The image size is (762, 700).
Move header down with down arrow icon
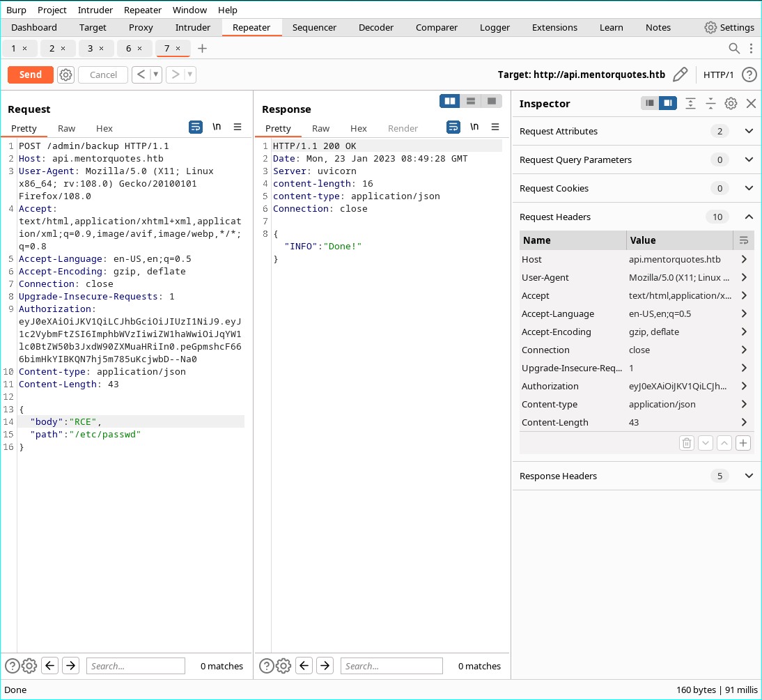click(706, 443)
